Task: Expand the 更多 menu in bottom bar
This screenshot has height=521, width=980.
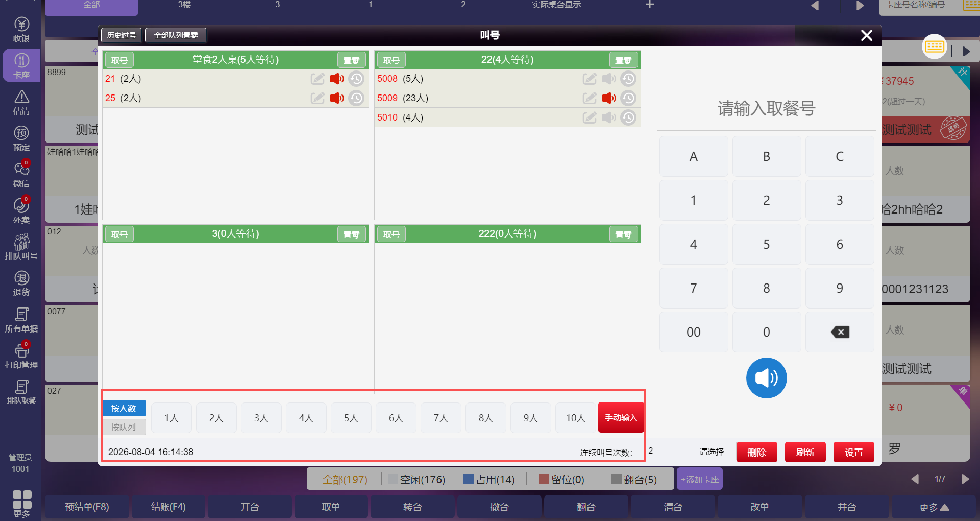Action: point(934,507)
